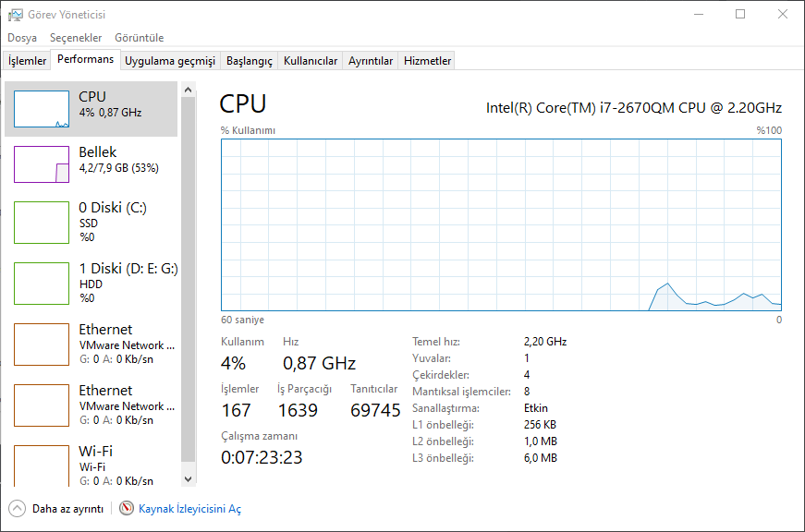Image resolution: width=805 pixels, height=532 pixels.
Task: Click the % Kullanımı graph label
Action: (248, 130)
